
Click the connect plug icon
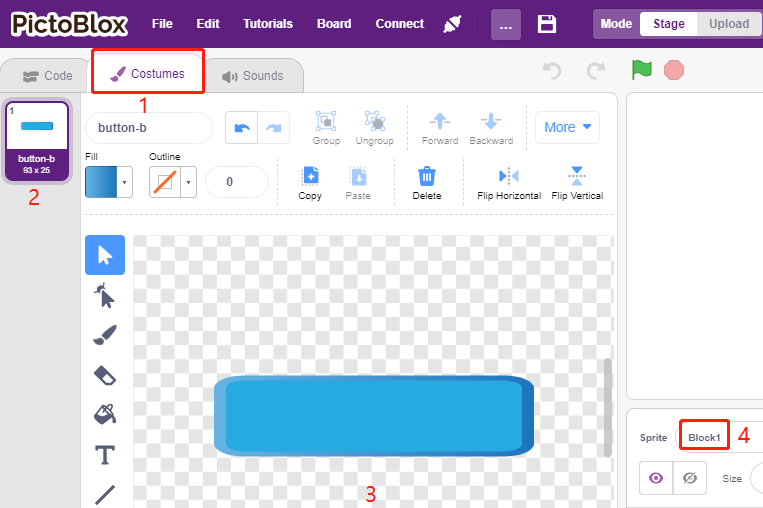tap(452, 24)
